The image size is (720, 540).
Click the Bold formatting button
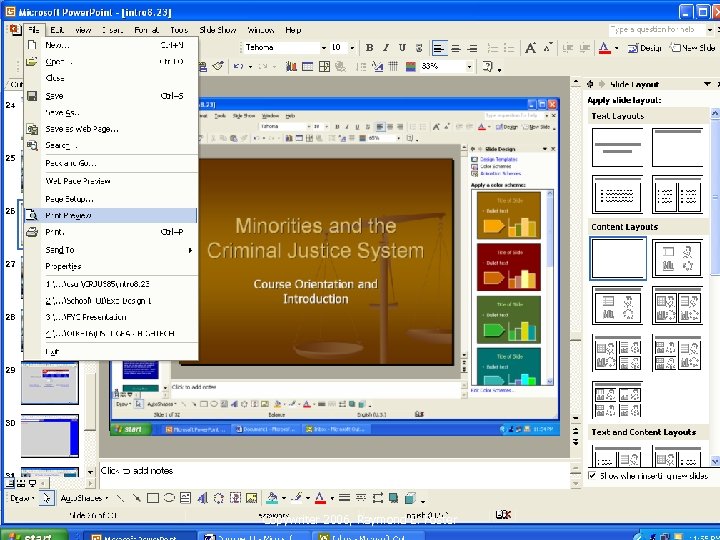(x=369, y=47)
